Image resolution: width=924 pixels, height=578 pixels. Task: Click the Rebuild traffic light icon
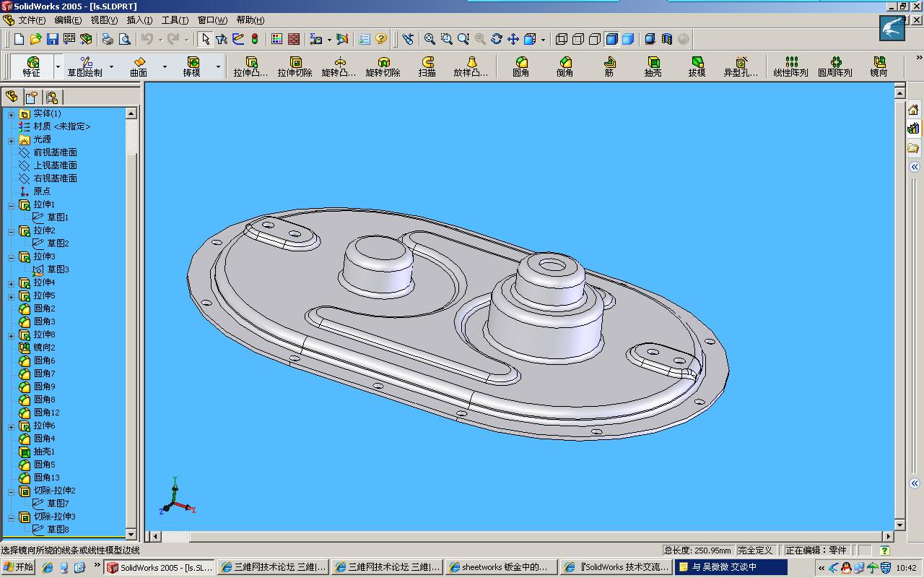click(x=255, y=39)
